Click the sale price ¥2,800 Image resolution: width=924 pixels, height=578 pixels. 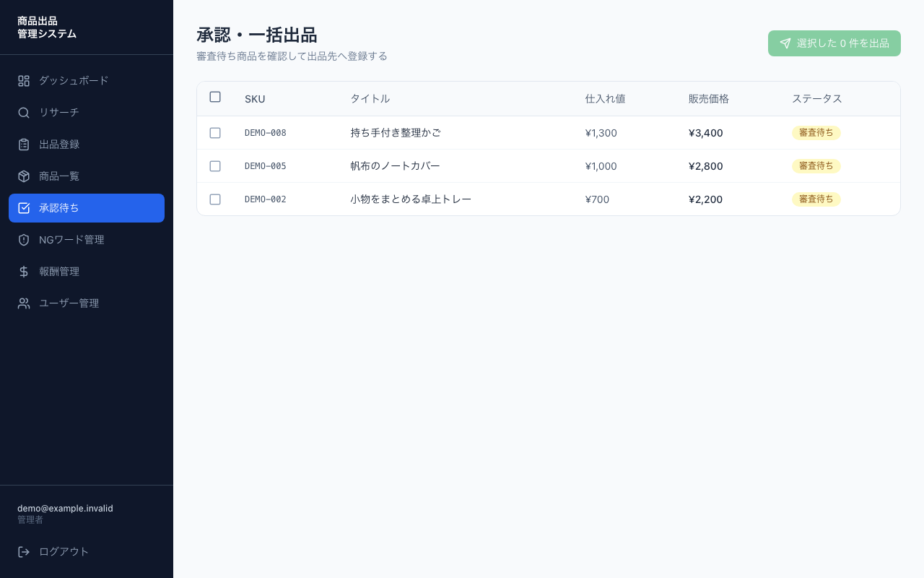706,166
